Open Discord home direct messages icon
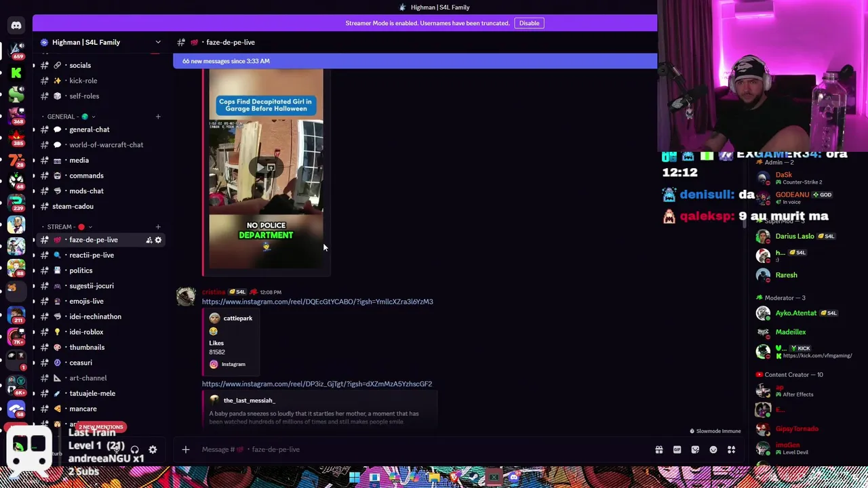 [16, 26]
